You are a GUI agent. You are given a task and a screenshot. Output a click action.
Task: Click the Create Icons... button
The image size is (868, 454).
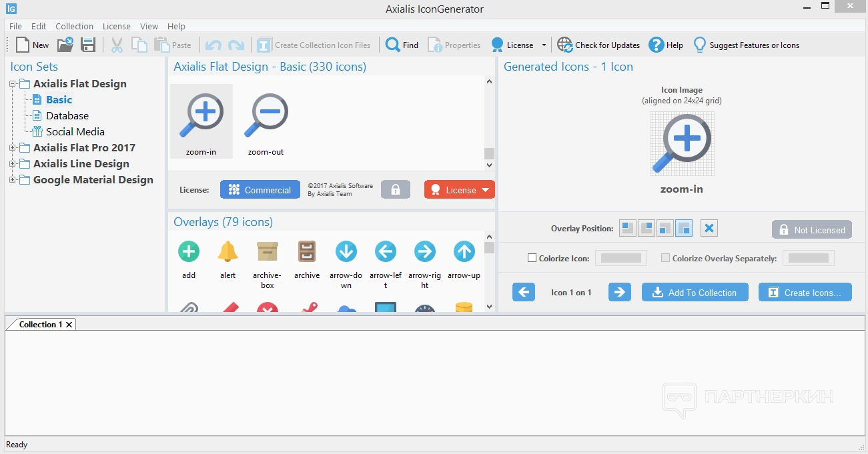(805, 292)
